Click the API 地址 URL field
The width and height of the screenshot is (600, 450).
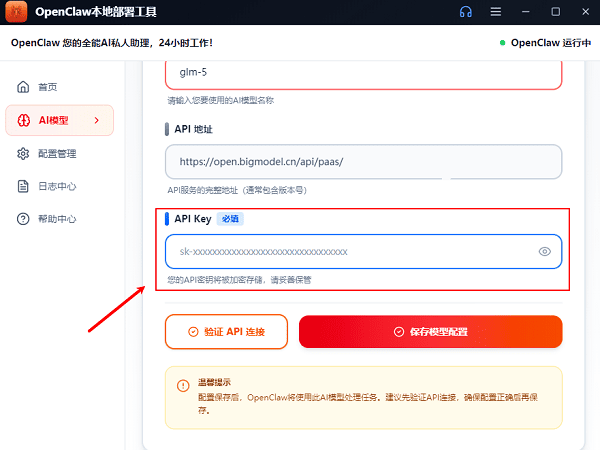364,161
